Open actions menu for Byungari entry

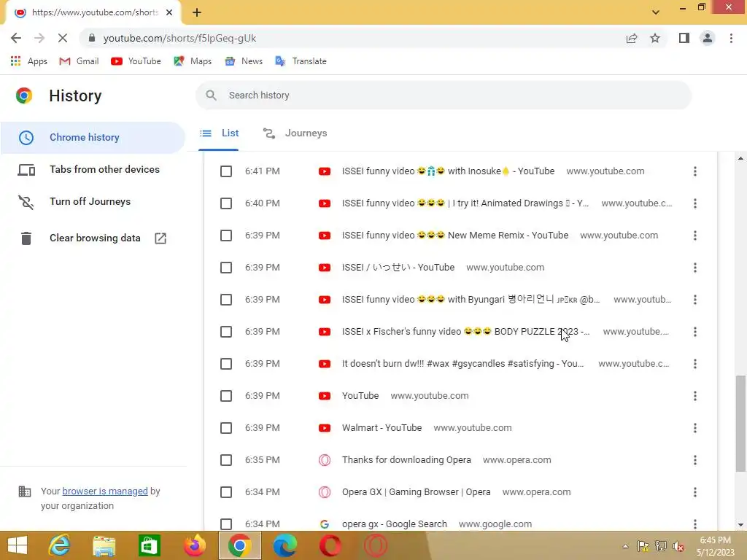695,300
